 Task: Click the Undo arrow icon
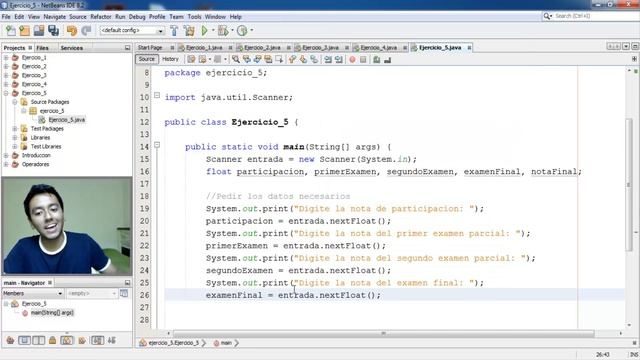pyautogui.click(x=72, y=31)
